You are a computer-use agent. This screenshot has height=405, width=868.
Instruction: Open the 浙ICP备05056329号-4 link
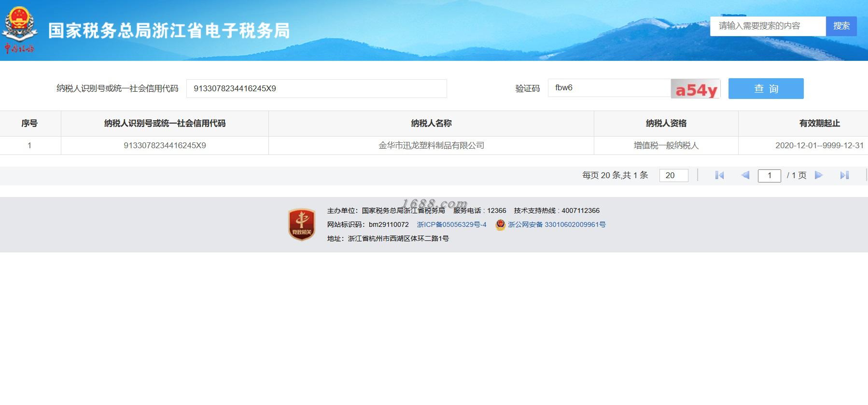(x=451, y=224)
